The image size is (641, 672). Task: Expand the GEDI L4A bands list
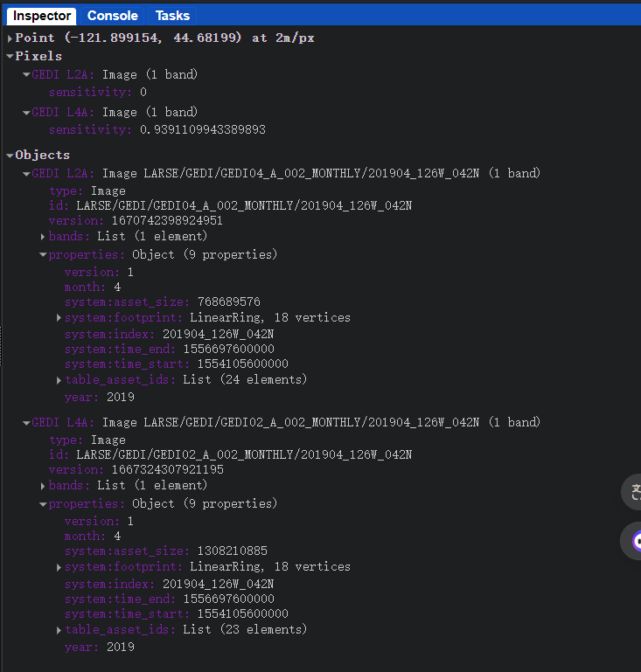point(43,486)
